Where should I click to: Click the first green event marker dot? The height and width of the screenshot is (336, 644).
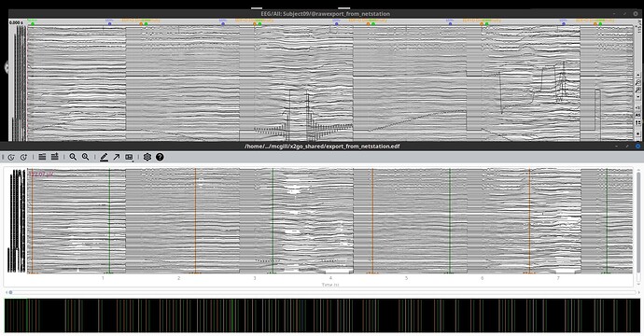(33, 24)
